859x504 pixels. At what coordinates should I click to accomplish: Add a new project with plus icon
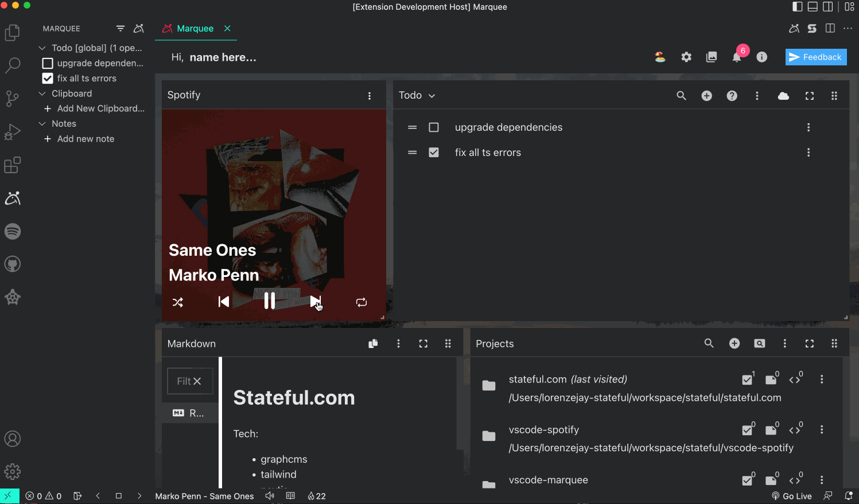[734, 343]
